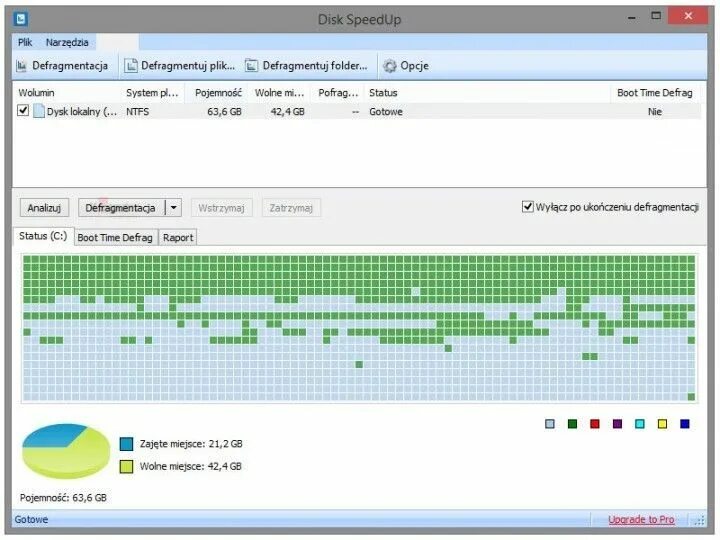Click the light blue legend color swatch
The width and height of the screenshot is (720, 540).
click(x=550, y=424)
